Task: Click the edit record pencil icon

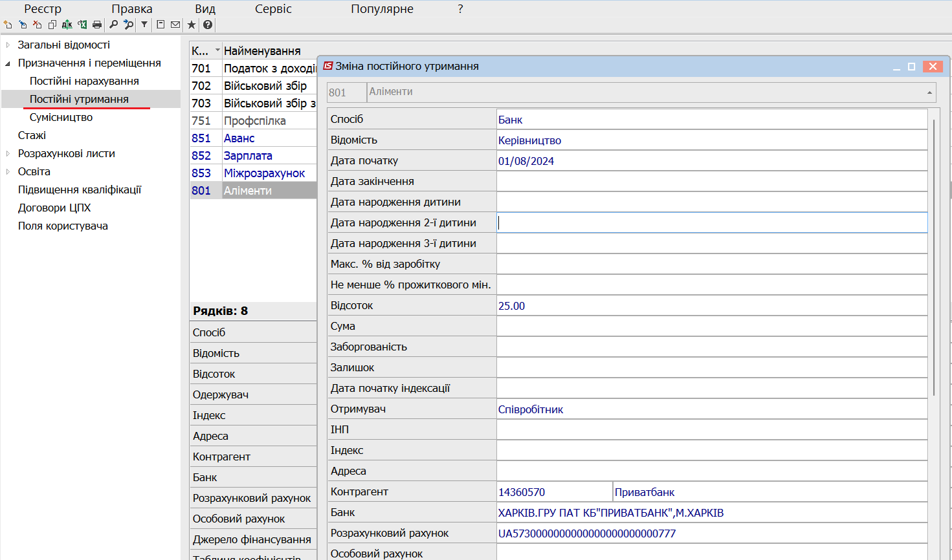Action: pos(23,25)
